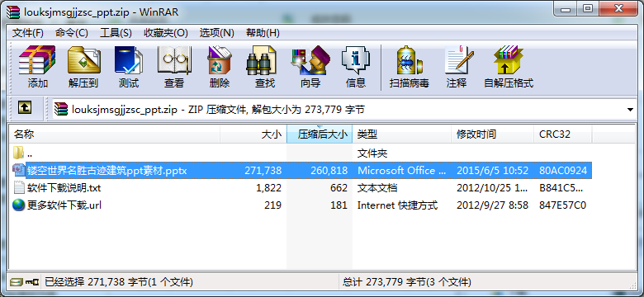Launch the 向导 (Wizard) tool

[x=310, y=60]
